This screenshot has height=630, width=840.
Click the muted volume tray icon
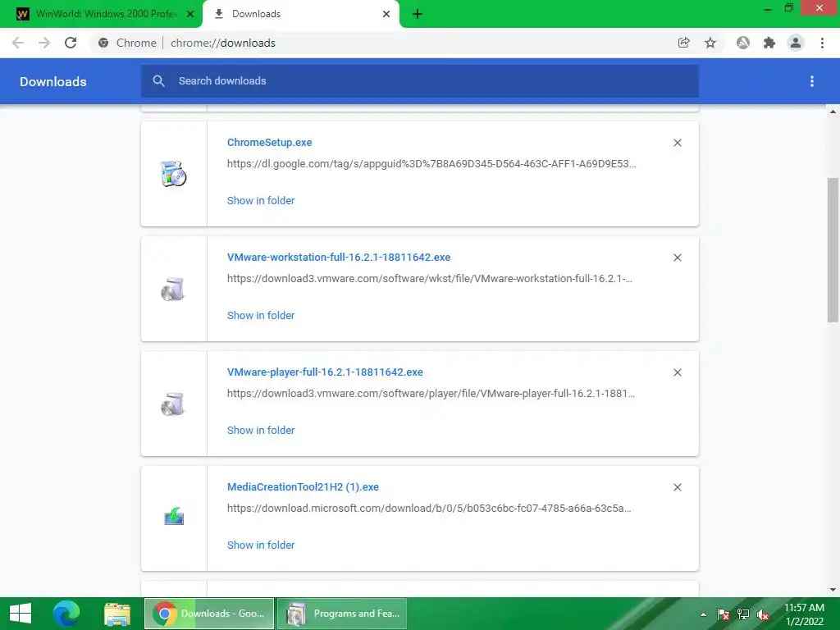click(763, 614)
